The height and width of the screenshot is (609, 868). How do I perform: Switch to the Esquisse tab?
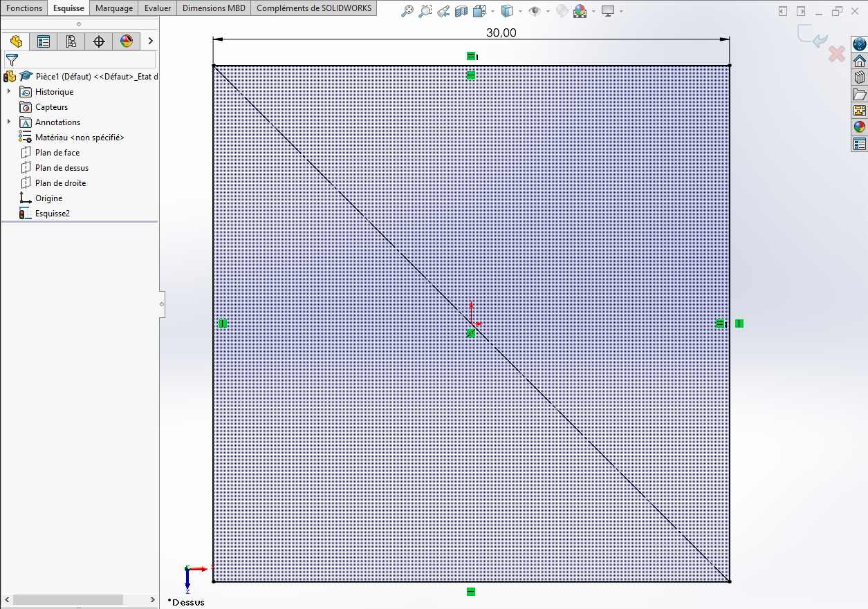click(69, 8)
